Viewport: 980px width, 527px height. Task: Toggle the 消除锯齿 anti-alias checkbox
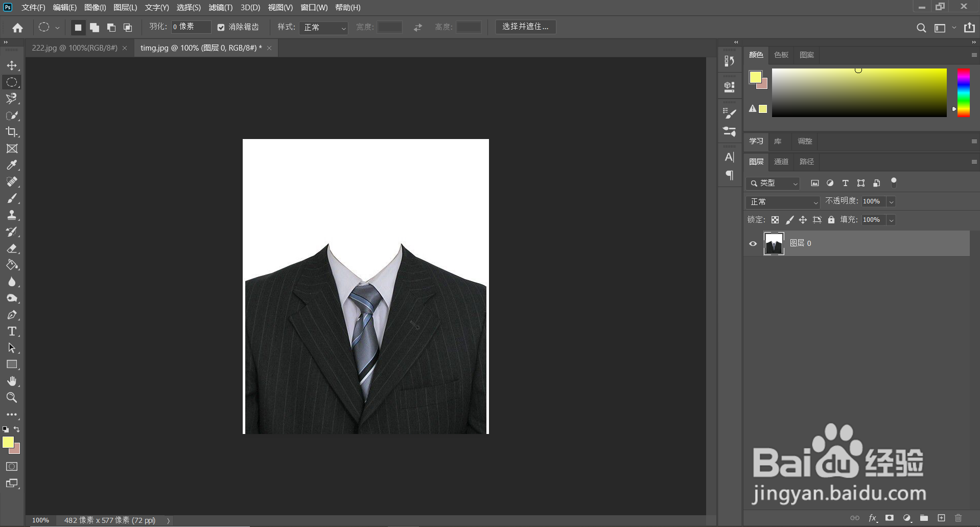tap(221, 28)
